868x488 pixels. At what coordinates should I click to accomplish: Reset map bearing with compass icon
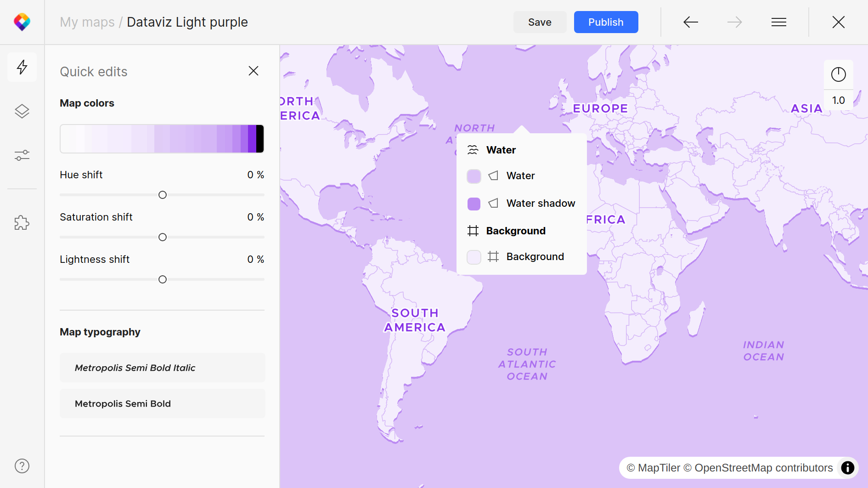pyautogui.click(x=838, y=74)
